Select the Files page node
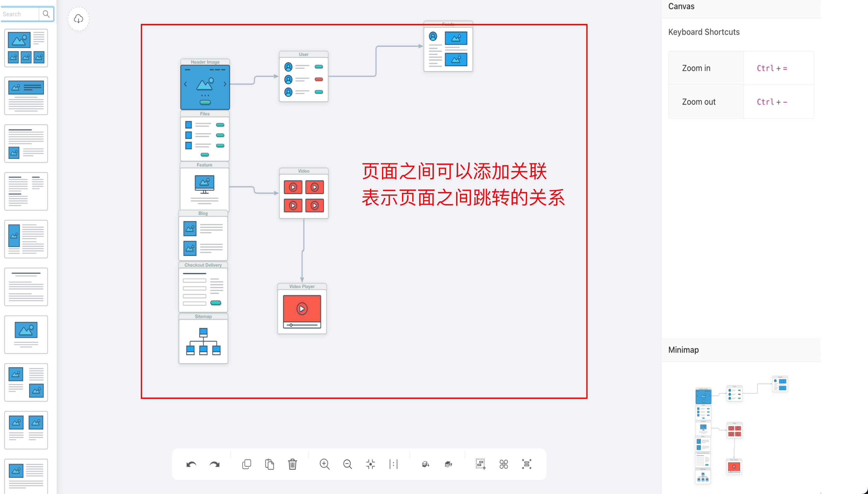The image size is (868, 494). (205, 136)
